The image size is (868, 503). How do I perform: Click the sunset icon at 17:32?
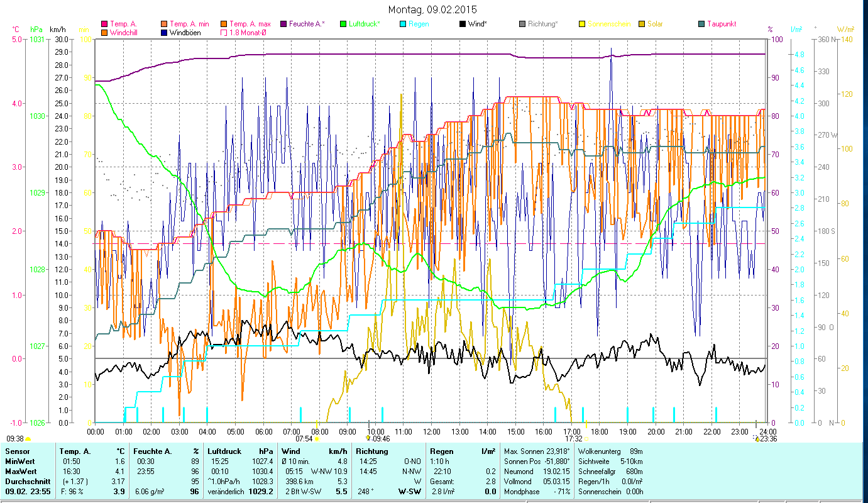coord(586,439)
